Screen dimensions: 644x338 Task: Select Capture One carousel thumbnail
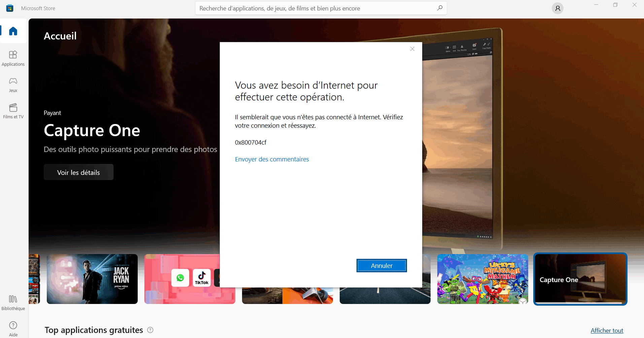580,279
